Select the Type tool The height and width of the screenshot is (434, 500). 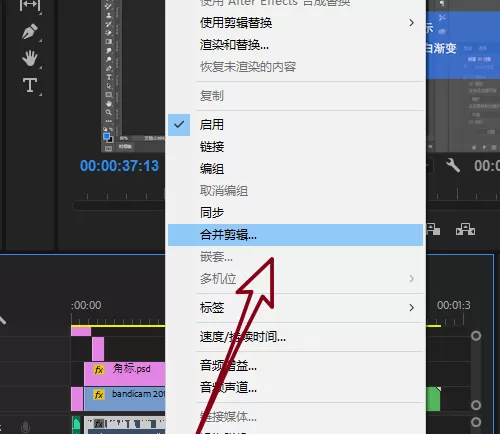(30, 85)
